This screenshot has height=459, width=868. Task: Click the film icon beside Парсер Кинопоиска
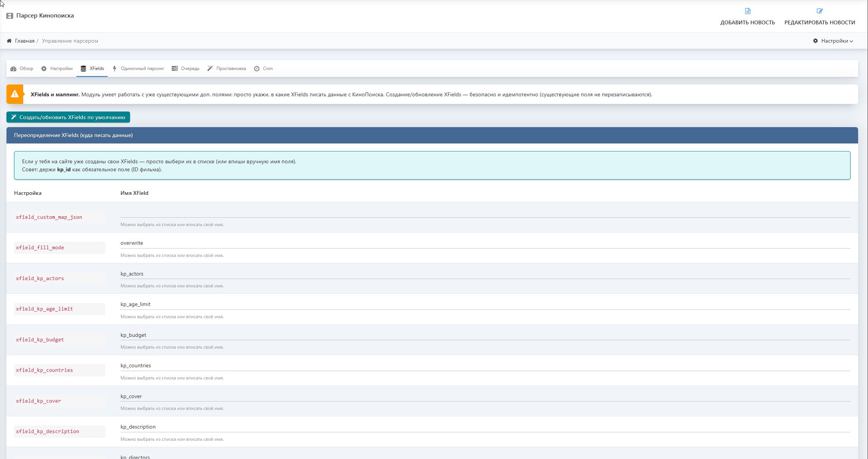coord(10,16)
